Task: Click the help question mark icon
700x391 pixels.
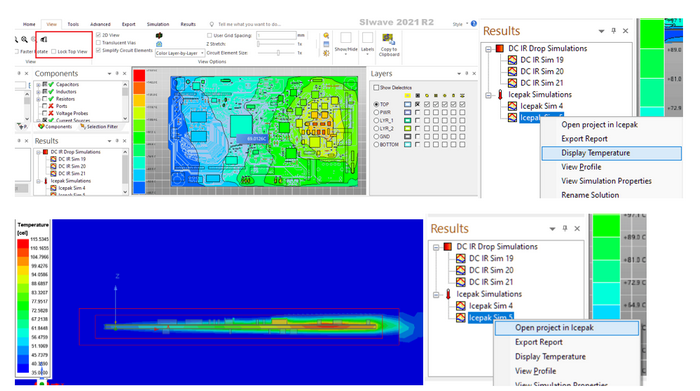Action: coord(474,24)
